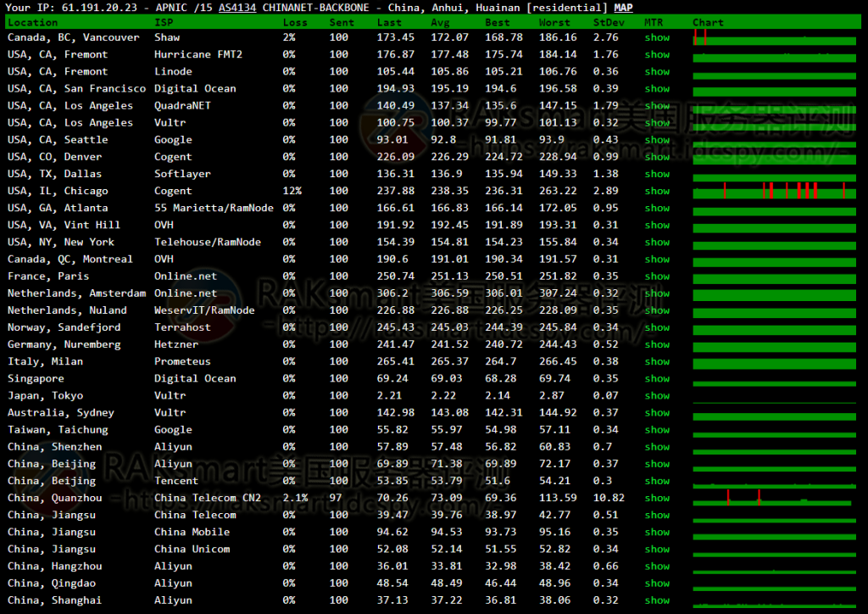The width and height of the screenshot is (868, 614).
Task: Show MTR for Germany, Nuremberg row
Action: 657,345
